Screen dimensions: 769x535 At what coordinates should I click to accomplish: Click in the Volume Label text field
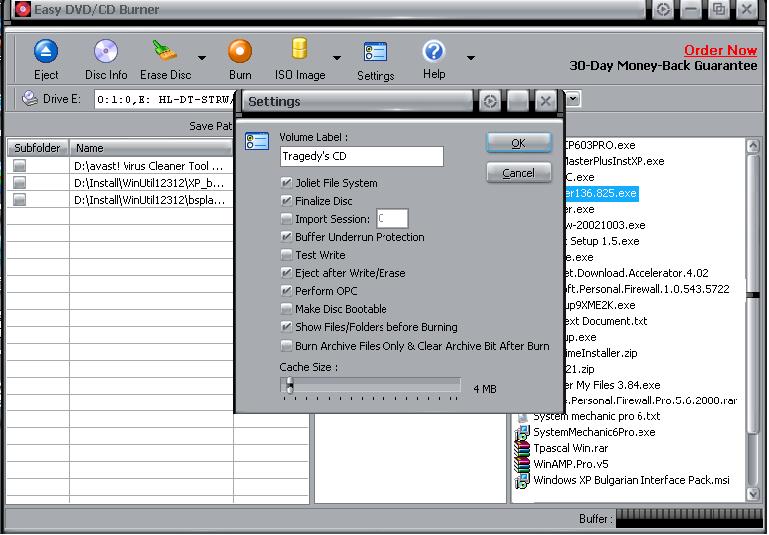[362, 156]
